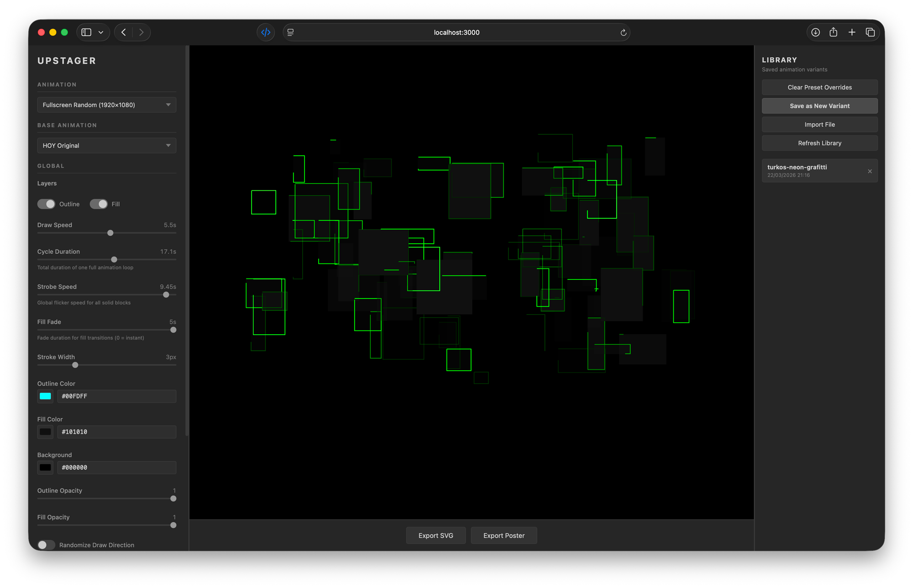The image size is (913, 588).
Task: Open the Outline Color cyan swatch
Action: 45,396
